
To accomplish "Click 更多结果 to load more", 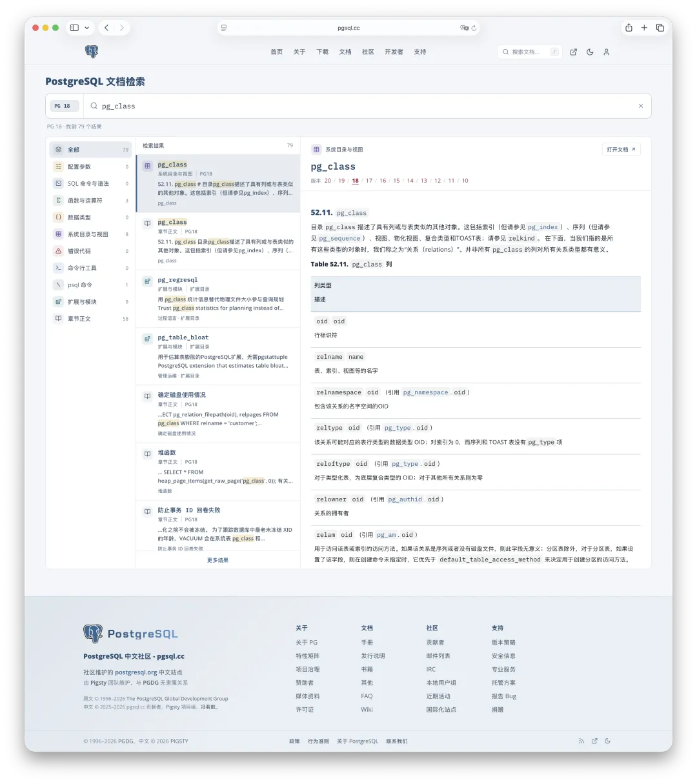I will pyautogui.click(x=217, y=560).
